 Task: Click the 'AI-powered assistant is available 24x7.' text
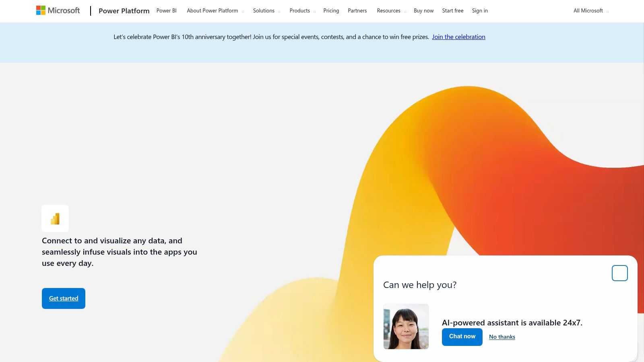coord(512,323)
